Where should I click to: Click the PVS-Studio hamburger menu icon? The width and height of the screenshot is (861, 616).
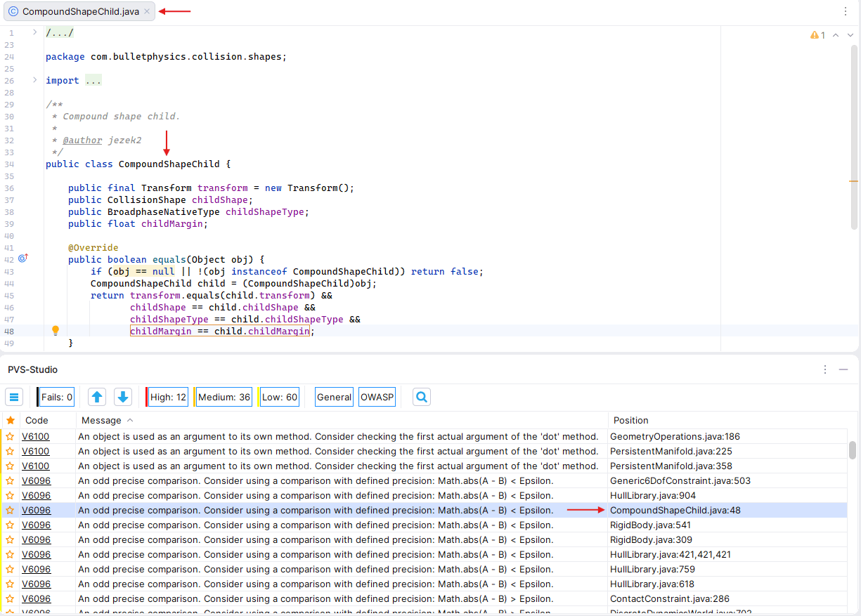coord(14,397)
